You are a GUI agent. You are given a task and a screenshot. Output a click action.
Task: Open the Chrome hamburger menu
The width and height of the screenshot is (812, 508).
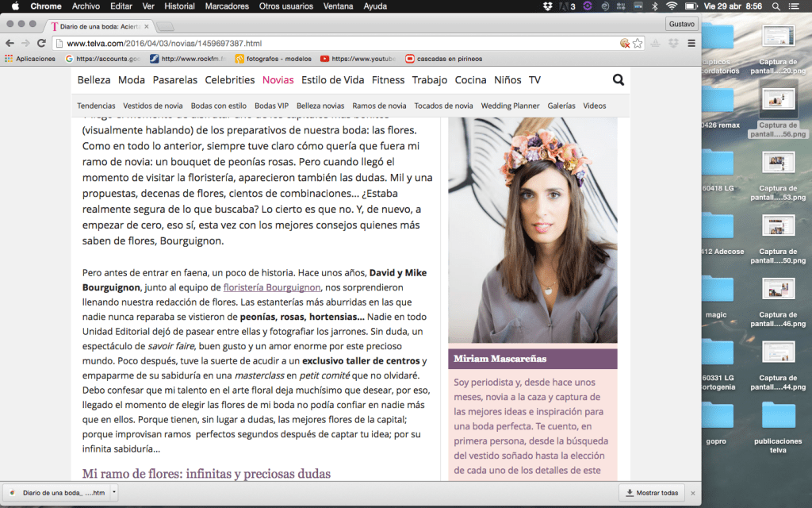(x=691, y=43)
